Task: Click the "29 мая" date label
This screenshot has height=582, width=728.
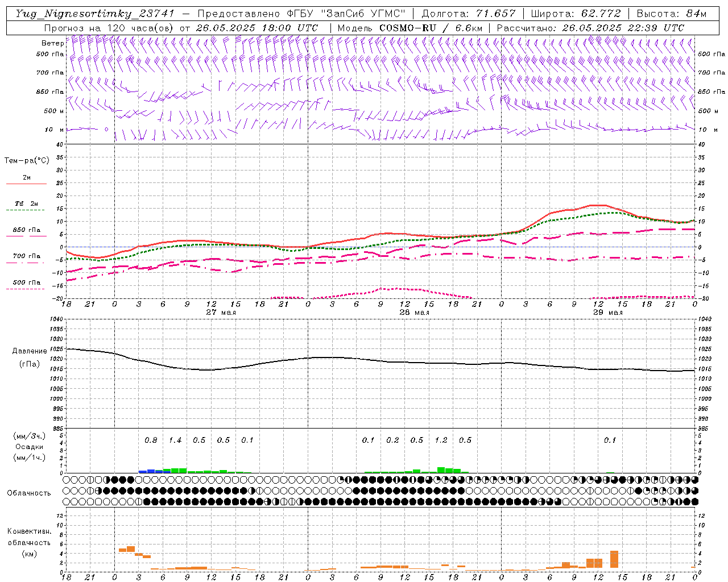Action: (x=607, y=313)
